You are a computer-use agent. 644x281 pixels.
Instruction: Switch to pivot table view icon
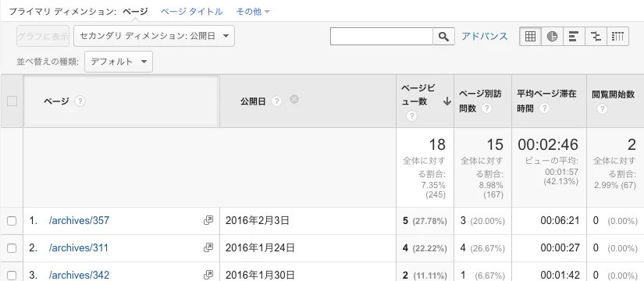coord(617,36)
